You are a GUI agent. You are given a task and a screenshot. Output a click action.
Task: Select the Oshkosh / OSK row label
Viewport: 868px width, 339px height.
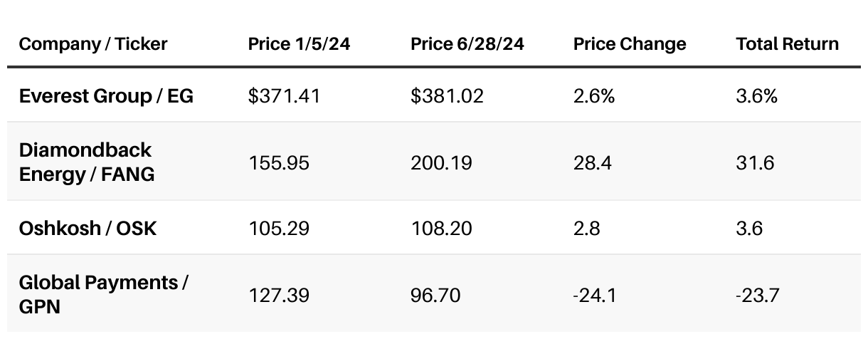[88, 228]
